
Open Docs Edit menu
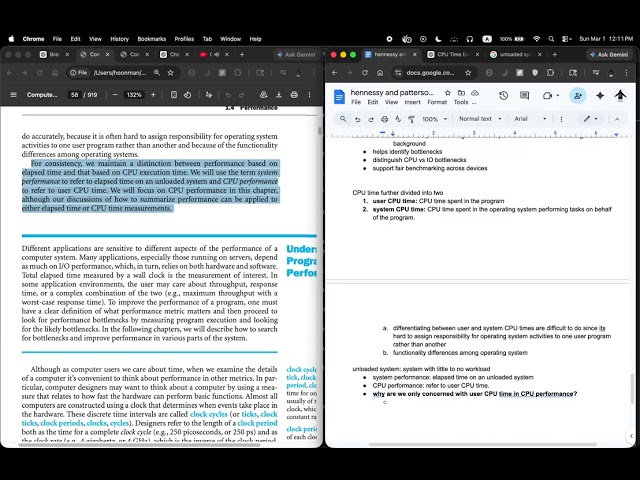point(373,102)
